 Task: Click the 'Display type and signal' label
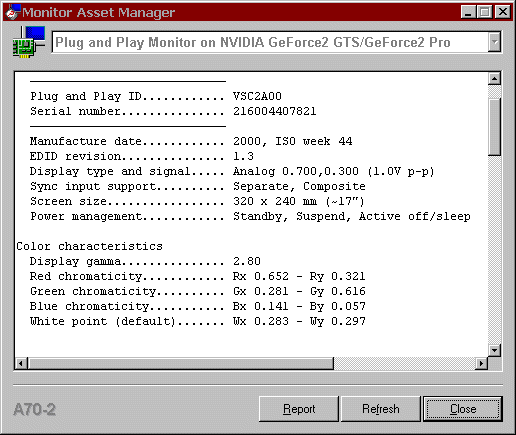tap(110, 172)
